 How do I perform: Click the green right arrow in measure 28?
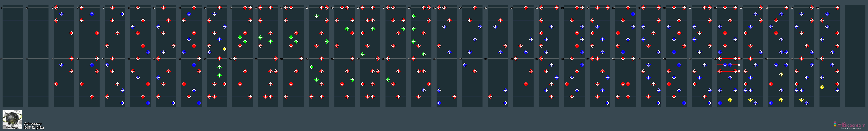[352, 80]
